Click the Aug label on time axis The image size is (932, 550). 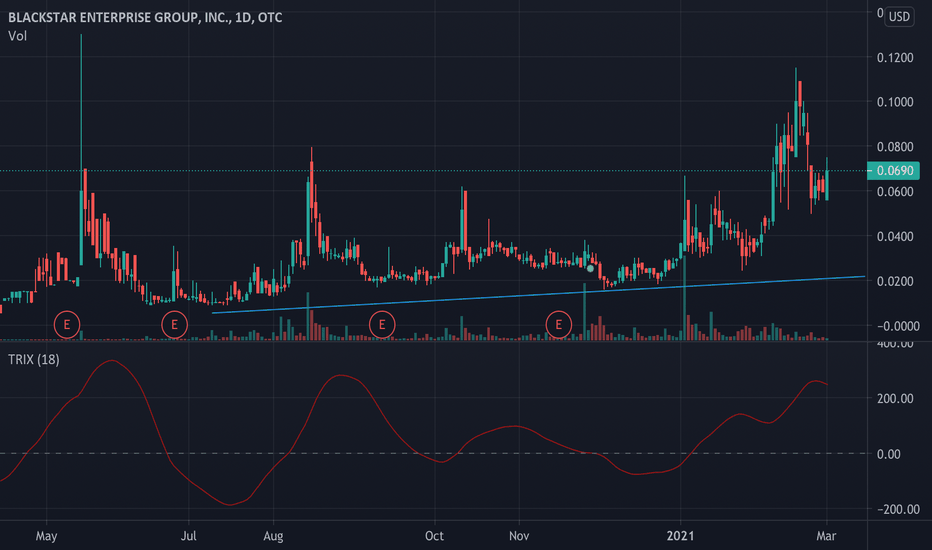pyautogui.click(x=273, y=536)
